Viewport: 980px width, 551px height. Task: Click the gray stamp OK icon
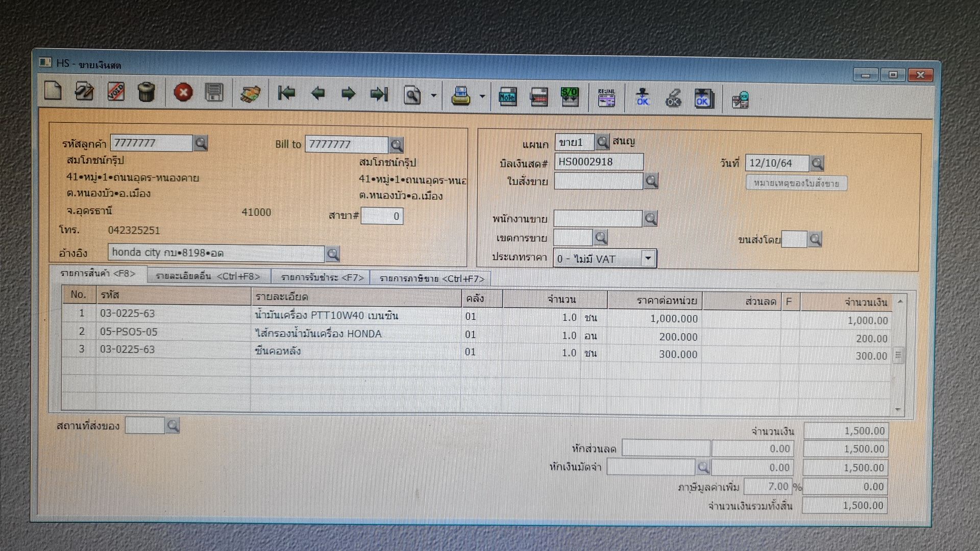tap(673, 98)
